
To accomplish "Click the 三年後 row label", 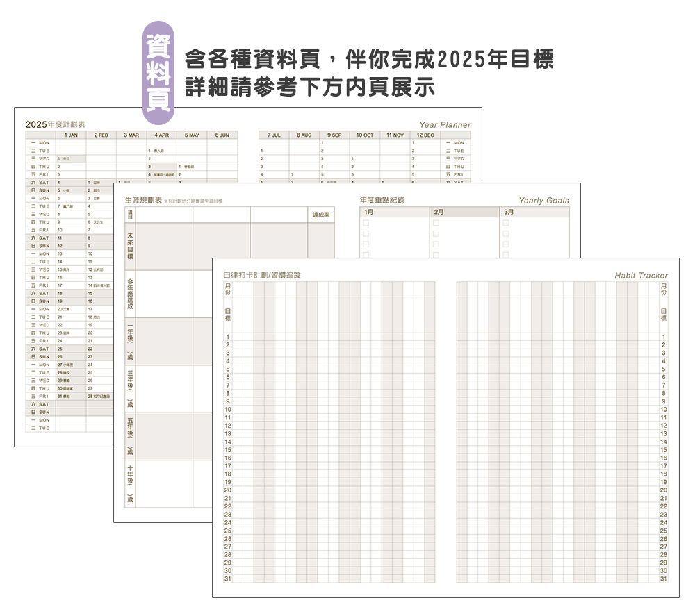I will [131, 389].
